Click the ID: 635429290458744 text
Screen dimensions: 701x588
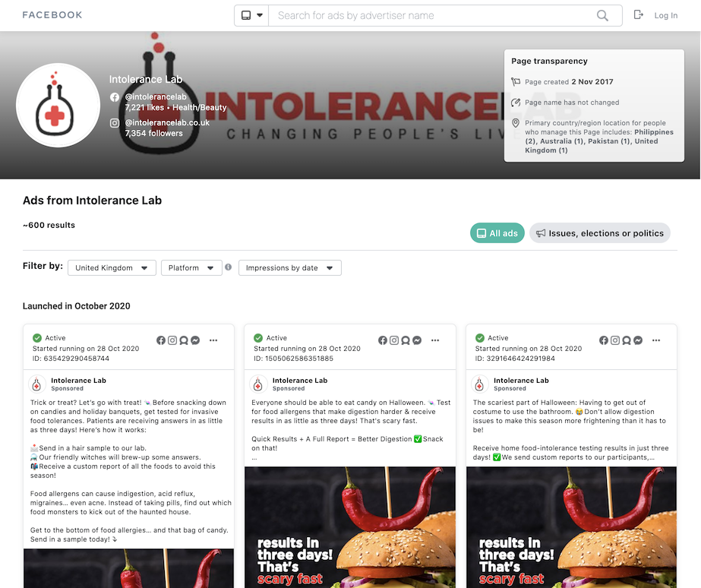coord(71,359)
